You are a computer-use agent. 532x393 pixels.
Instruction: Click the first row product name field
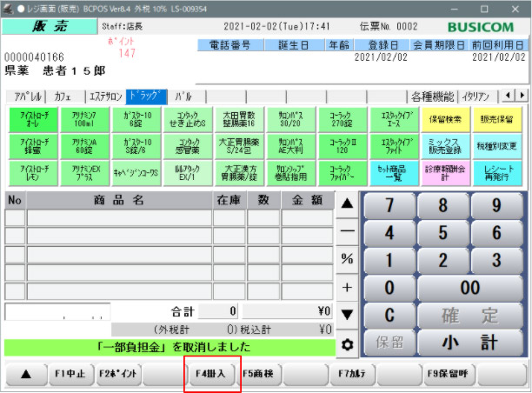coord(118,217)
